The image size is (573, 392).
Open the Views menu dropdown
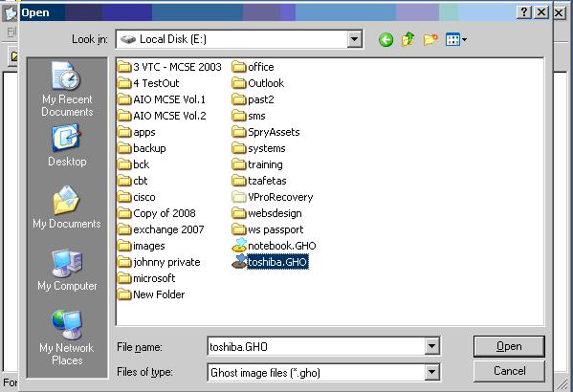pos(456,39)
